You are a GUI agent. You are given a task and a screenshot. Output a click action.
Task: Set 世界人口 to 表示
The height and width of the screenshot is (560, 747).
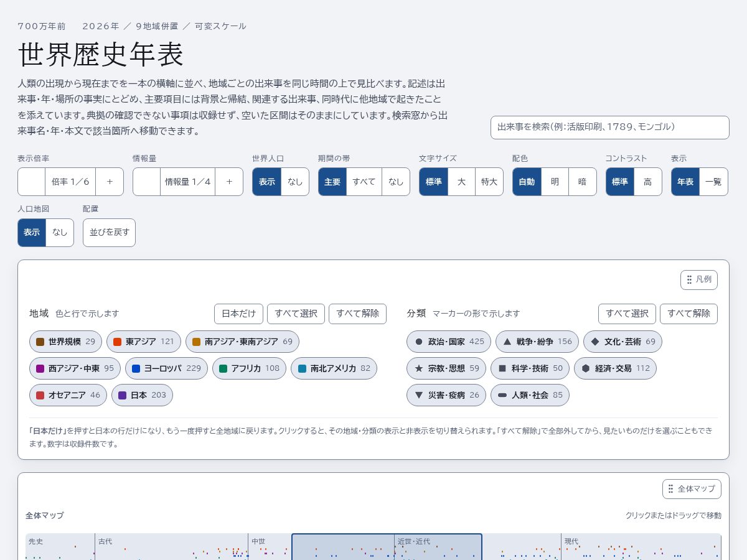(267, 182)
